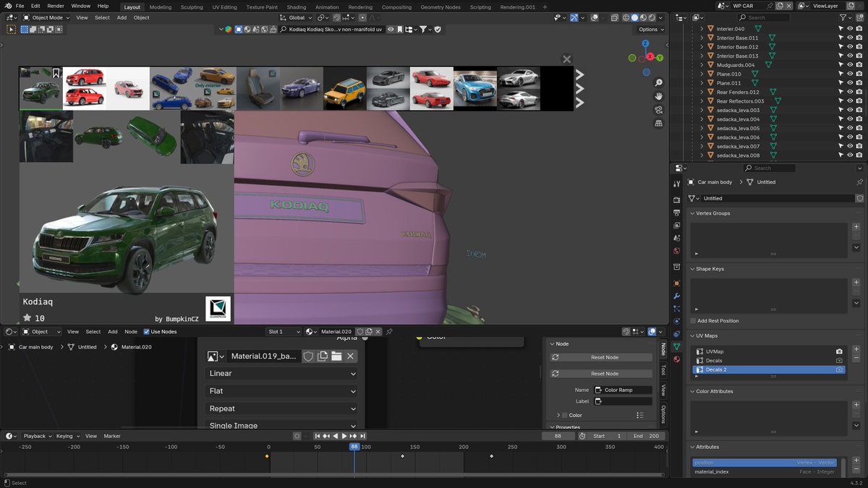Screen dimensions: 868x488
Task: Open the Tool tab in node editor sidebar
Action: (663, 369)
